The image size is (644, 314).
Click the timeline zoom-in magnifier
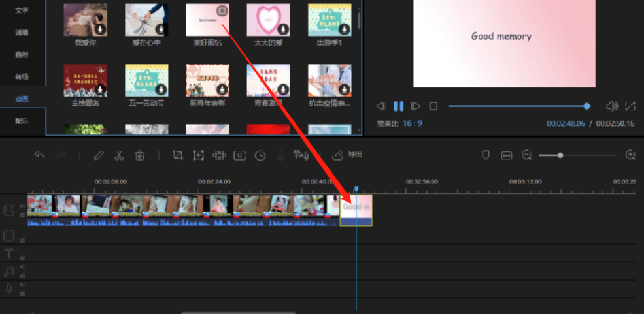pos(630,155)
